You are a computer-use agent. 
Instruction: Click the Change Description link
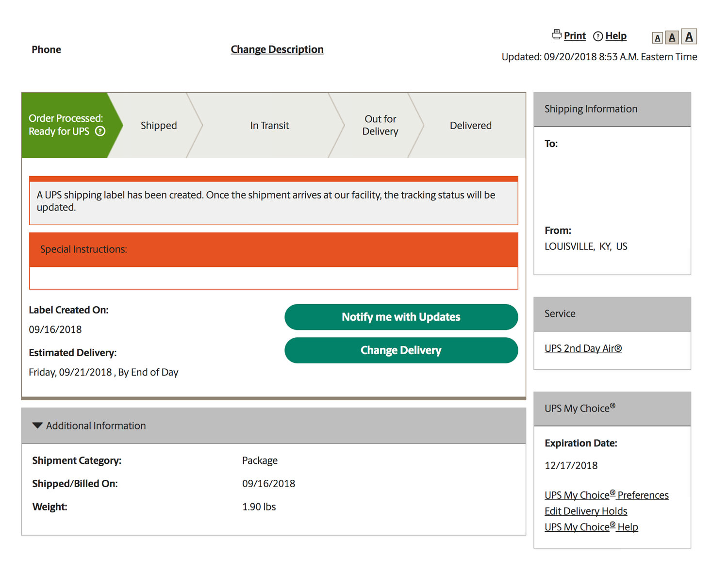tap(277, 49)
